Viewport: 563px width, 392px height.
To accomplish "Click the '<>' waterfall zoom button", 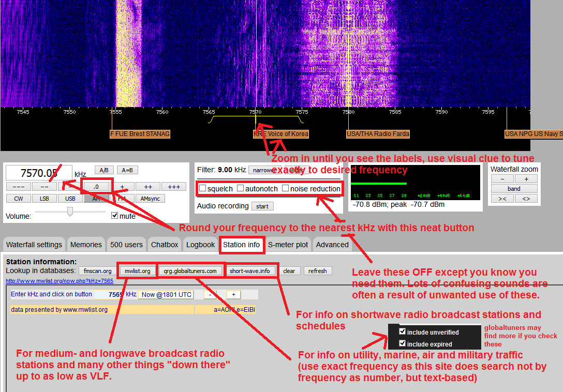I will (526, 199).
